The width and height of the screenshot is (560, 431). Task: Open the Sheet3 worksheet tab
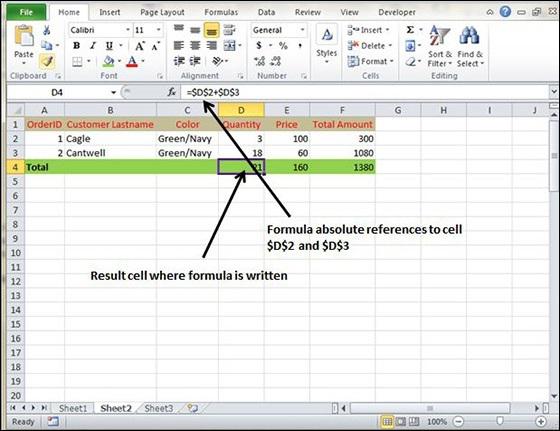pyautogui.click(x=159, y=408)
